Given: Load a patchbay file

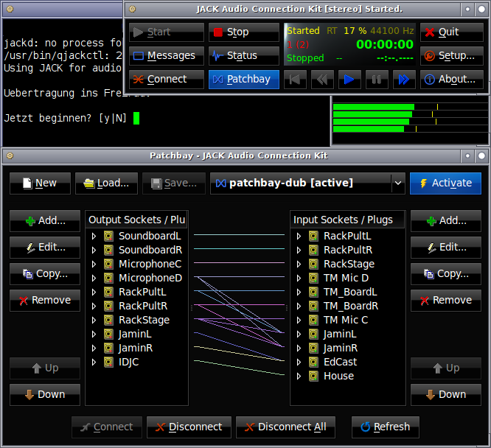Looking at the screenshot, I should coord(106,183).
